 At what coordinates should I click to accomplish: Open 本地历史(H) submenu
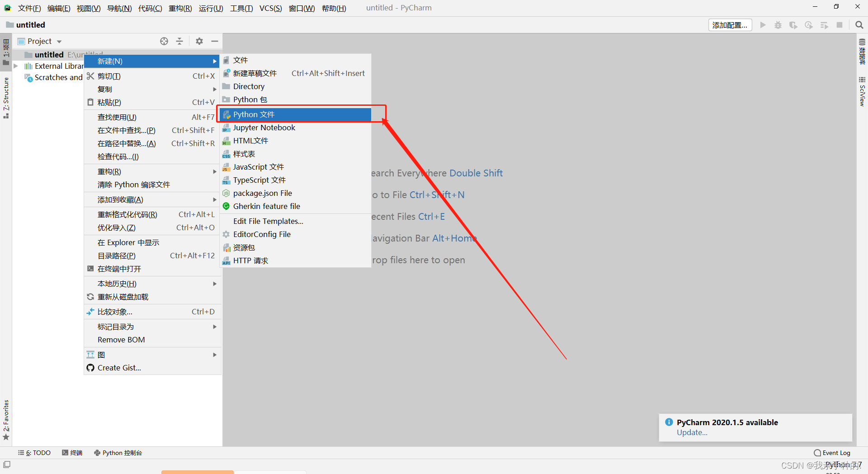click(152, 284)
